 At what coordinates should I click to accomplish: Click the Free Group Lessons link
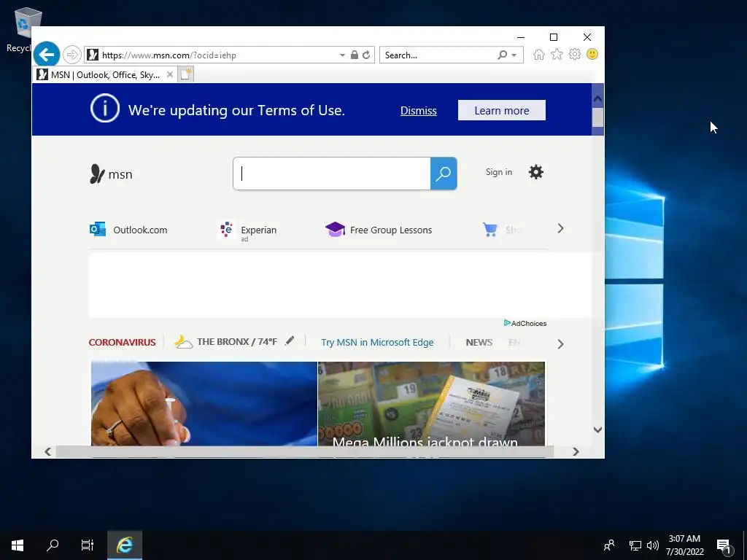(x=379, y=230)
